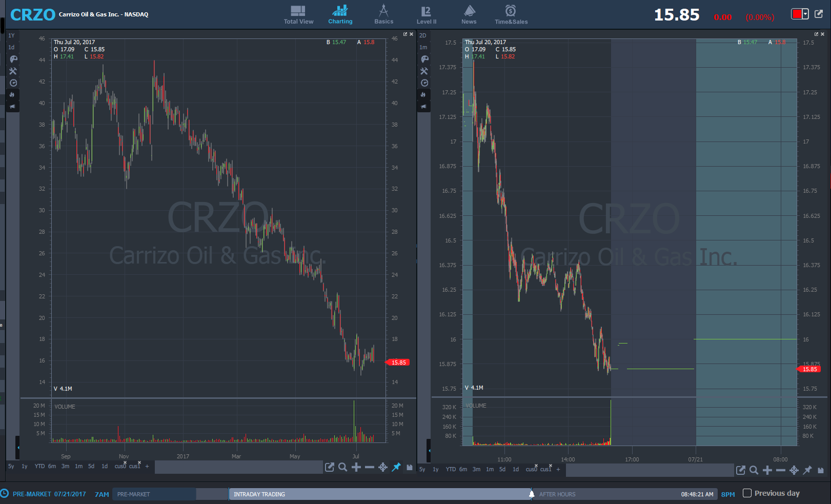Screen dimensions: 831x504
Task: Open the right chart tools (wrench) menu
Action: click(x=424, y=71)
